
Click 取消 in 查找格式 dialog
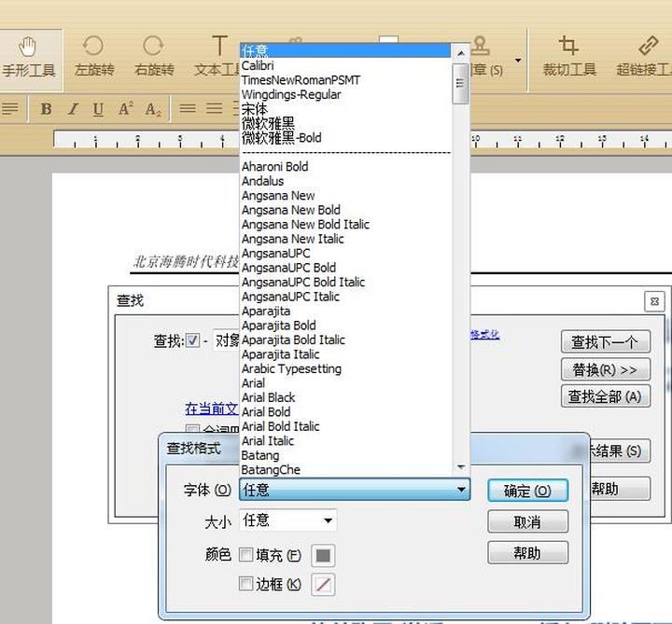527,521
